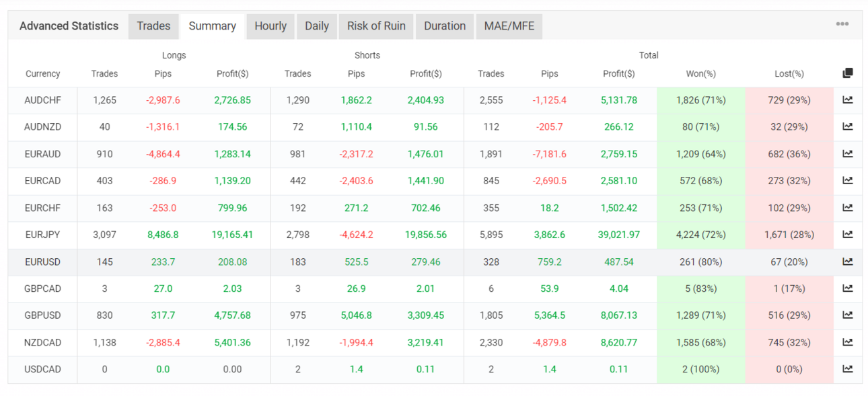Select the EURUSD currency cell
The height and width of the screenshot is (396, 868).
(x=42, y=262)
